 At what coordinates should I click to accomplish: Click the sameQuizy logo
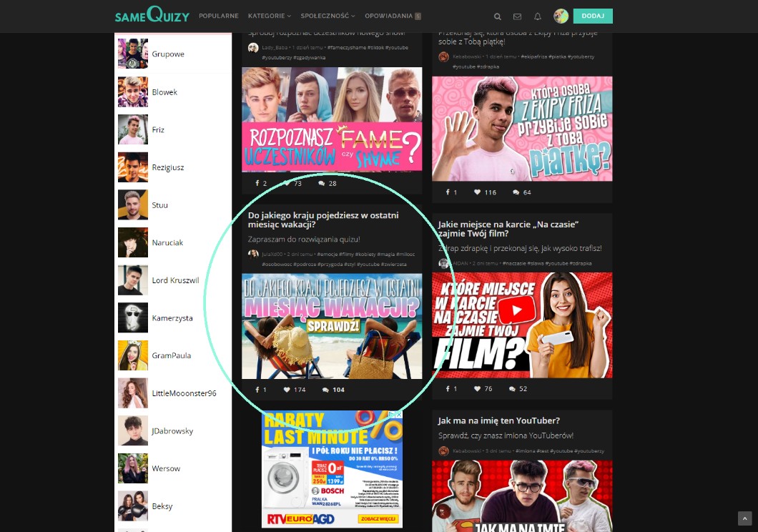pyautogui.click(x=151, y=15)
